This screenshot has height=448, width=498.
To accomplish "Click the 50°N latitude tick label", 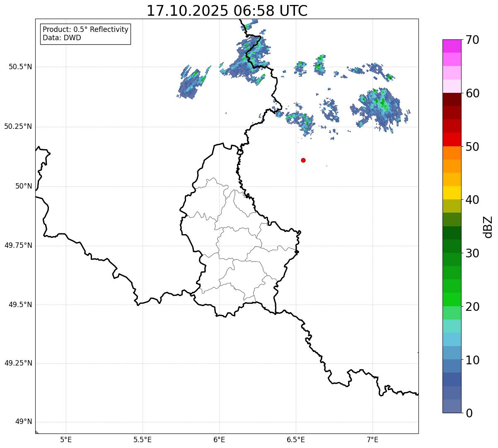I will tap(24, 186).
